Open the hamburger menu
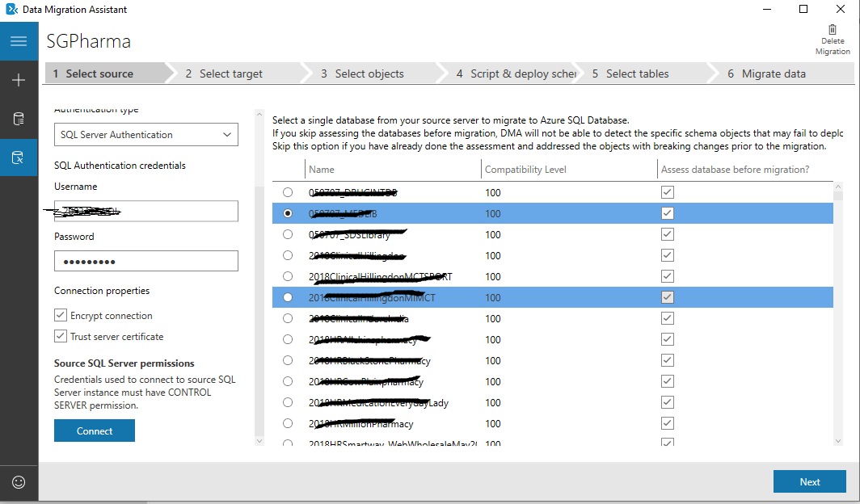Image resolution: width=860 pixels, height=504 pixels. point(19,41)
